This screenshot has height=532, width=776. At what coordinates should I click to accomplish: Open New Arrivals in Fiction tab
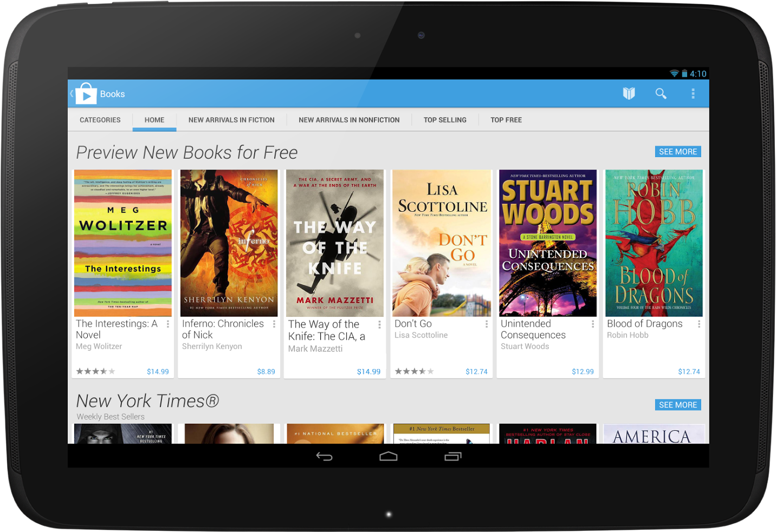click(231, 120)
